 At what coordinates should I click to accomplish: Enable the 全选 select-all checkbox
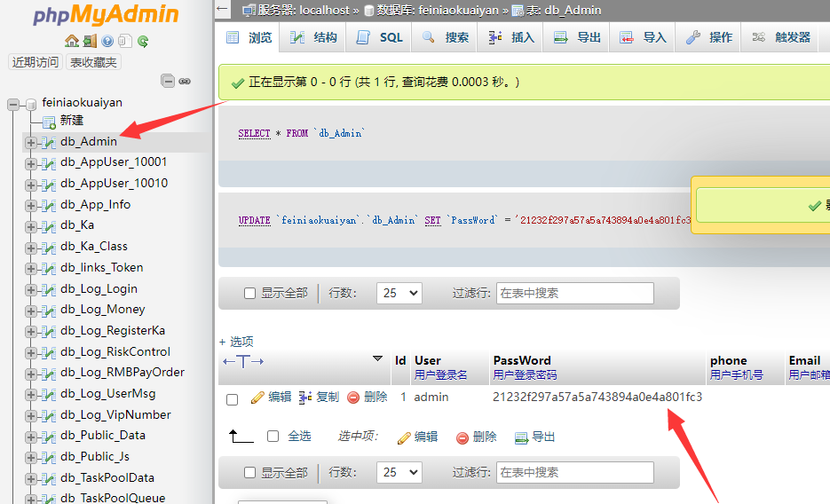(x=273, y=437)
